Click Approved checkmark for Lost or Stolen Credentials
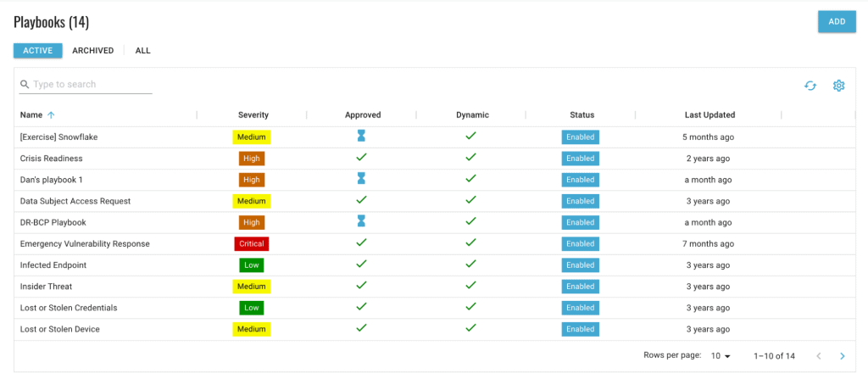Image resolution: width=868 pixels, height=379 pixels. (x=361, y=306)
